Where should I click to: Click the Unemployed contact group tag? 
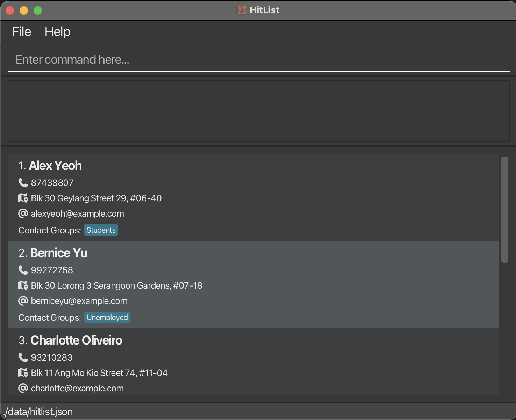pyautogui.click(x=107, y=318)
